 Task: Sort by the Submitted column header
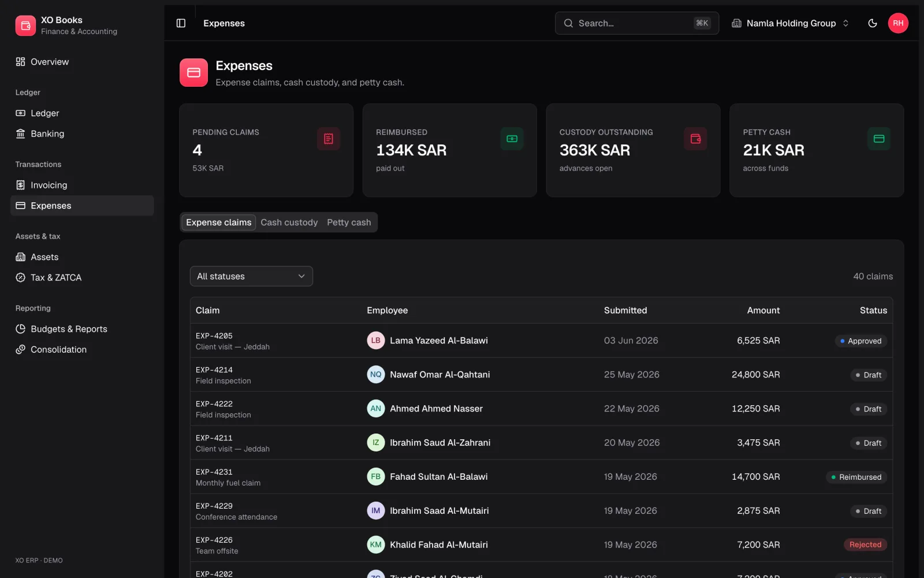(x=625, y=310)
